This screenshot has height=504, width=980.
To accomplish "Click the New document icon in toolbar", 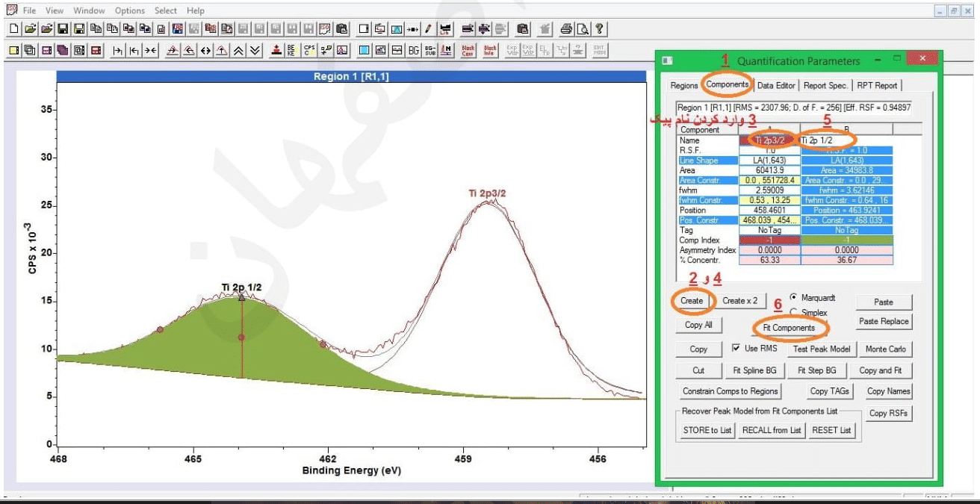I will tap(13, 29).
